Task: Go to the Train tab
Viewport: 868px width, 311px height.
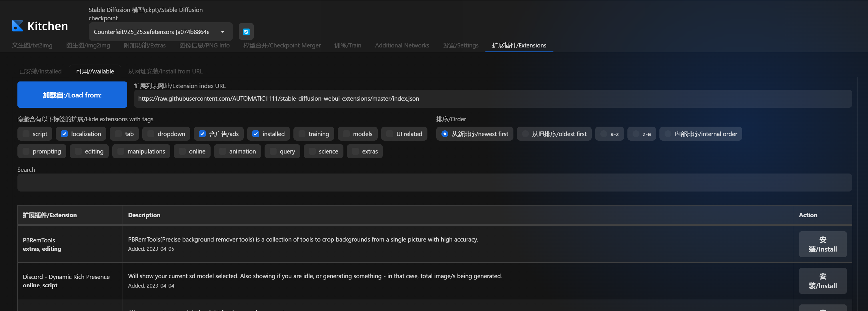Action: 348,45
